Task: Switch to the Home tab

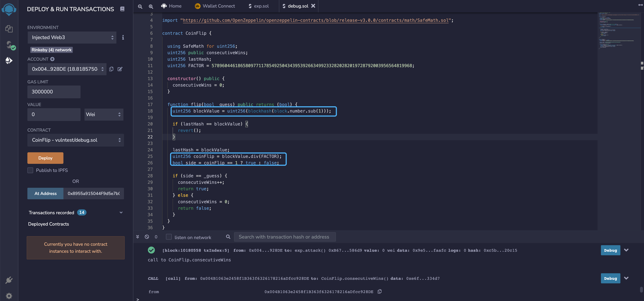Action: coord(172,6)
